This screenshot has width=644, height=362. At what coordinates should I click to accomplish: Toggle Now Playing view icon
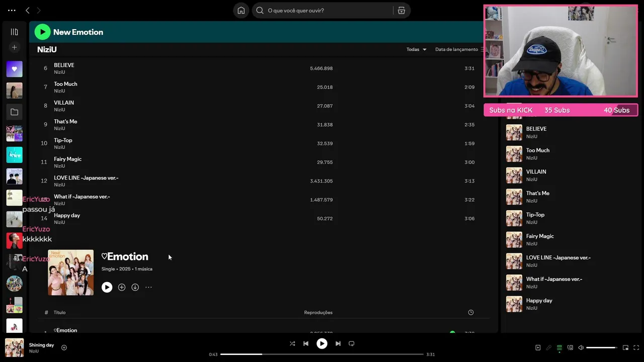538,347
